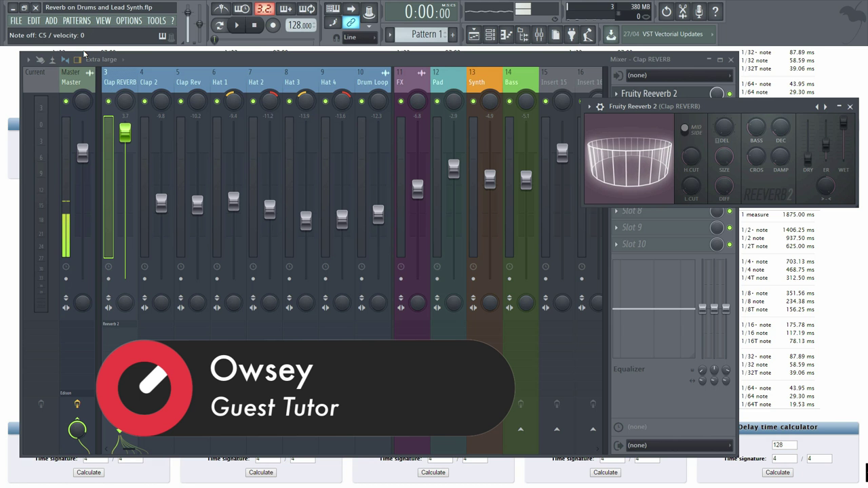868x488 pixels.
Task: Click the Master track volume fader
Action: pos(82,152)
